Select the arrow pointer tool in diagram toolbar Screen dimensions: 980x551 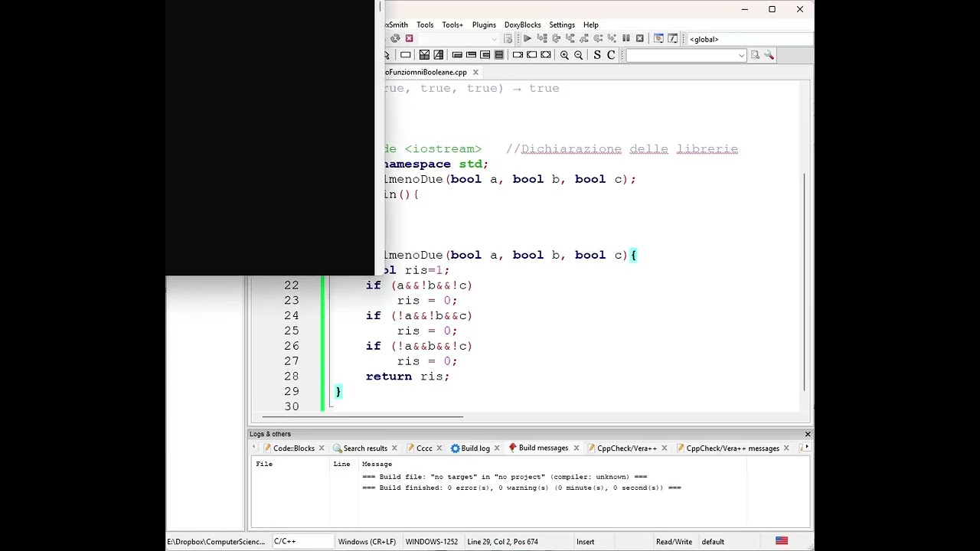tap(387, 55)
